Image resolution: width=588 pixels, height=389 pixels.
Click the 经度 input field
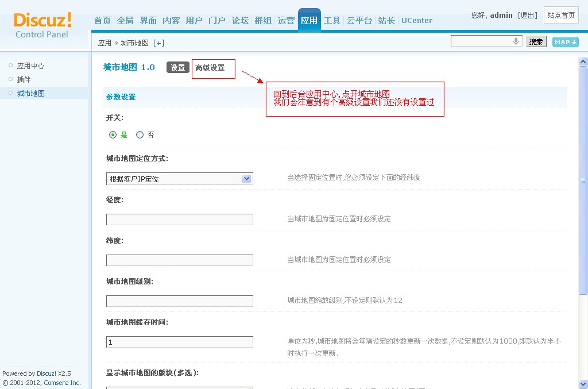click(179, 219)
